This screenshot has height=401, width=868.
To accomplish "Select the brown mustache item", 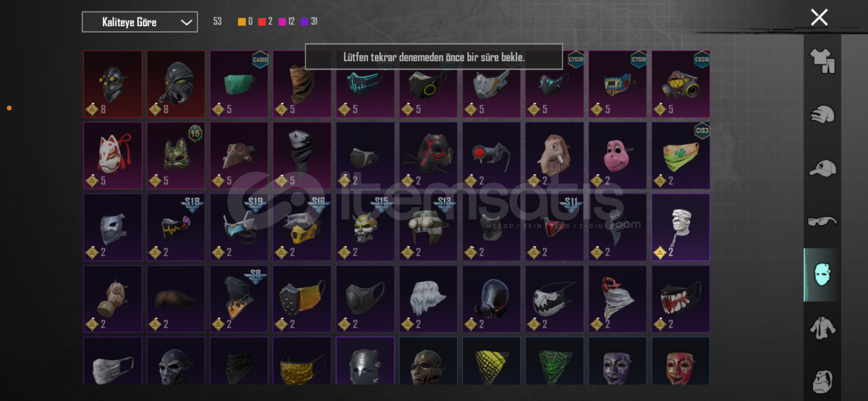I will coord(176,299).
